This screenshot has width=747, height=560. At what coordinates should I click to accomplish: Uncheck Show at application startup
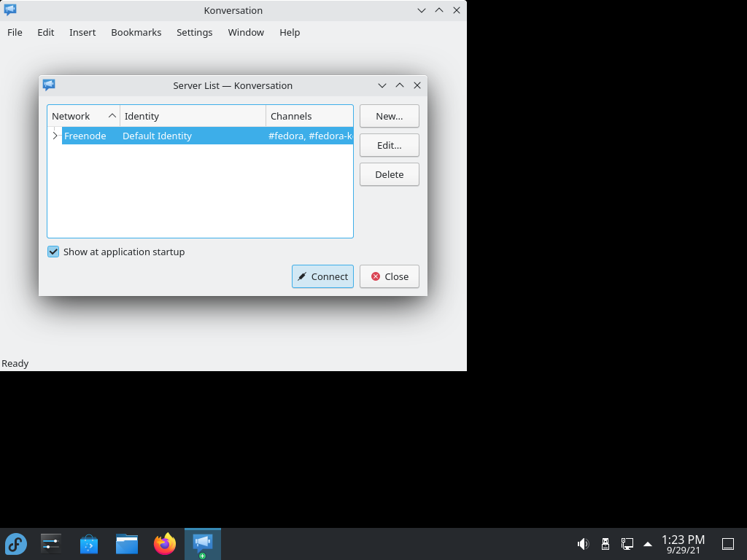click(53, 252)
